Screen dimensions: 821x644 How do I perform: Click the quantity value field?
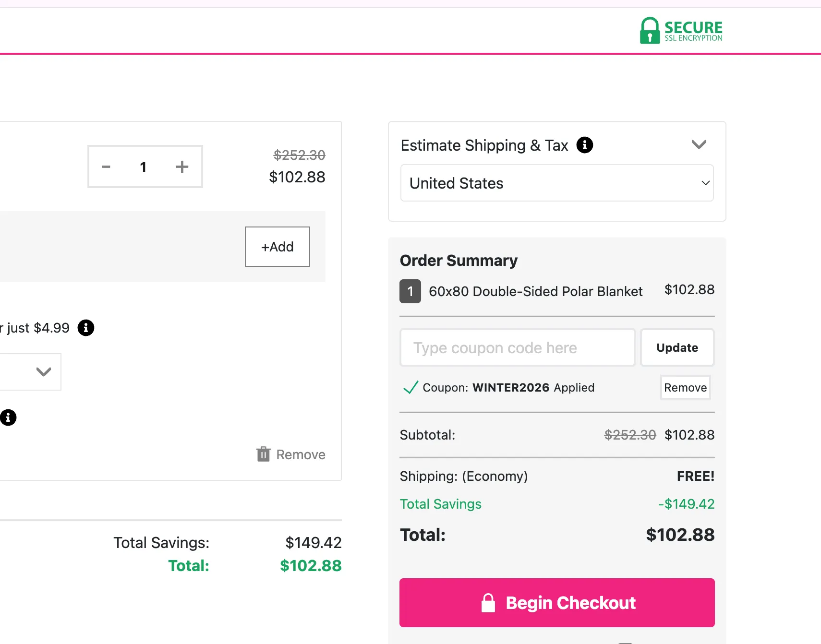click(x=143, y=167)
